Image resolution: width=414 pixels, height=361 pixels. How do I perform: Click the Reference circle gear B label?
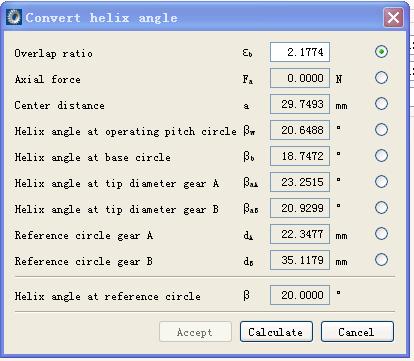click(84, 261)
